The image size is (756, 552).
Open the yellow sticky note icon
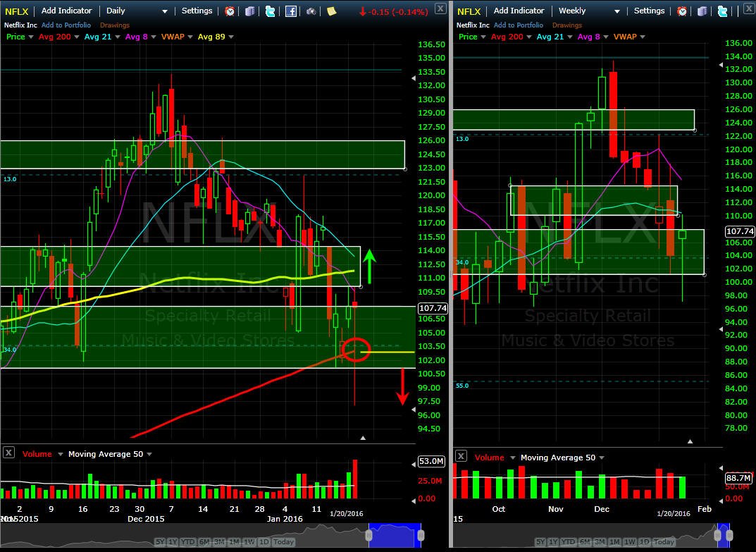point(332,11)
